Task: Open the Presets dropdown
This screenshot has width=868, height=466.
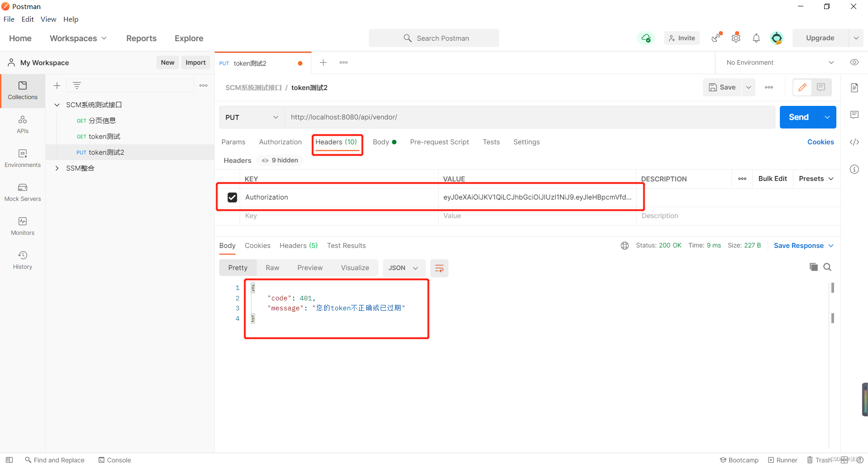Action: (x=816, y=179)
